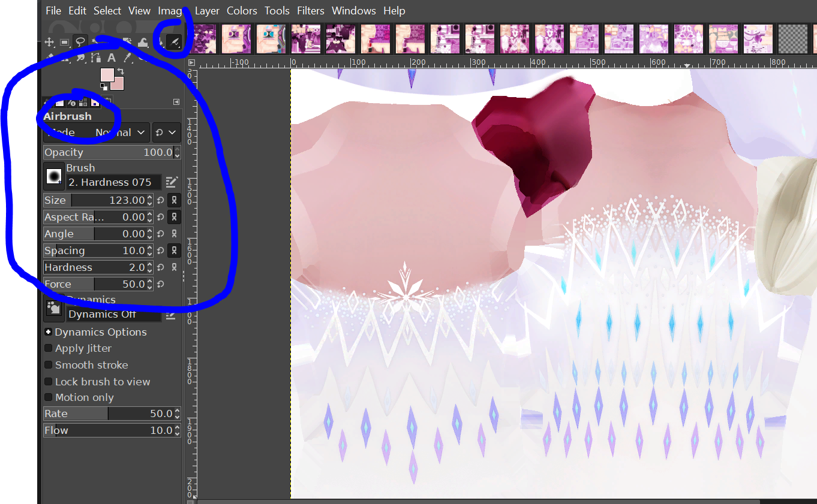
Task: Toggle link Size to view zoom
Action: (174, 200)
